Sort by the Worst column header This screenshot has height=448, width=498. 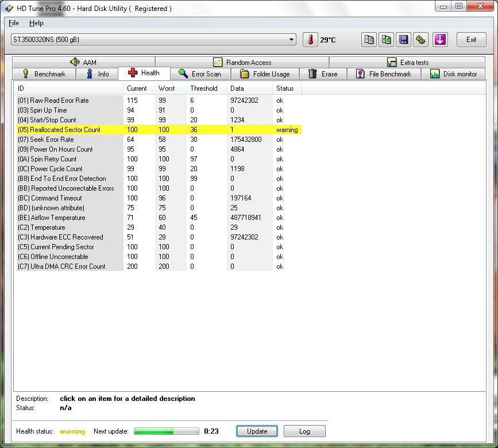tap(171, 88)
